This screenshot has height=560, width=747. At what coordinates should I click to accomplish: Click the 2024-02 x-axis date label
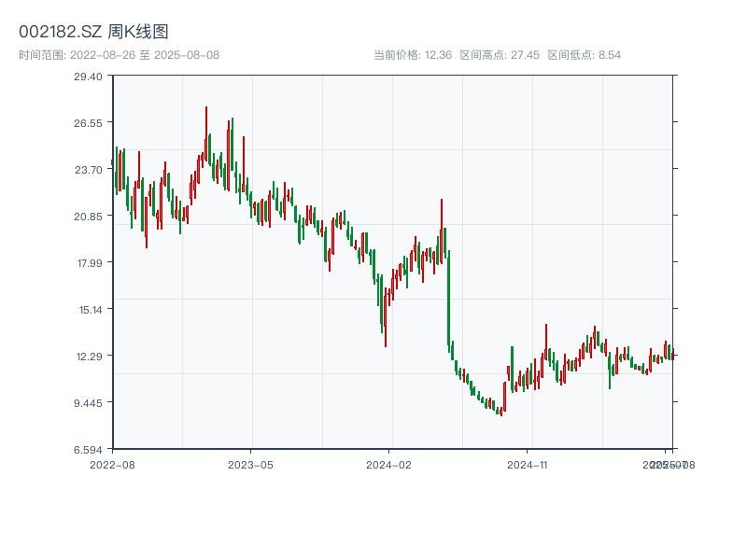pos(388,464)
